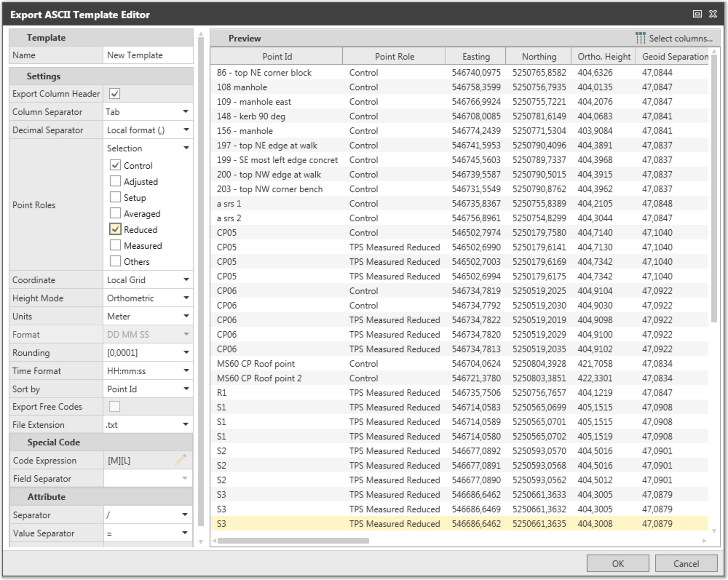Click the preview horizontal scrollbar thumb

pos(293,541)
